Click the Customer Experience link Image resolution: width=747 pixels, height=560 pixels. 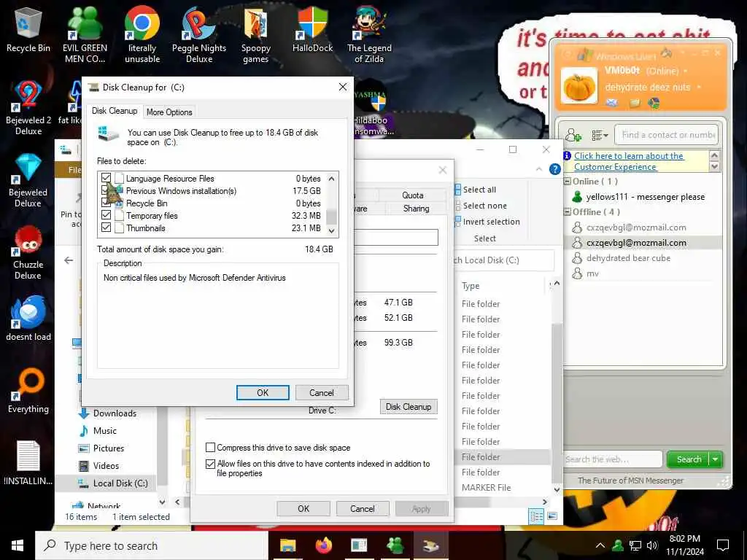pos(629,161)
